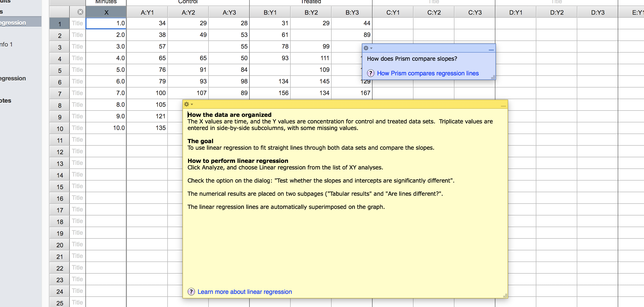Open gear menu of blue floating note
The image size is (644, 307).
point(367,48)
